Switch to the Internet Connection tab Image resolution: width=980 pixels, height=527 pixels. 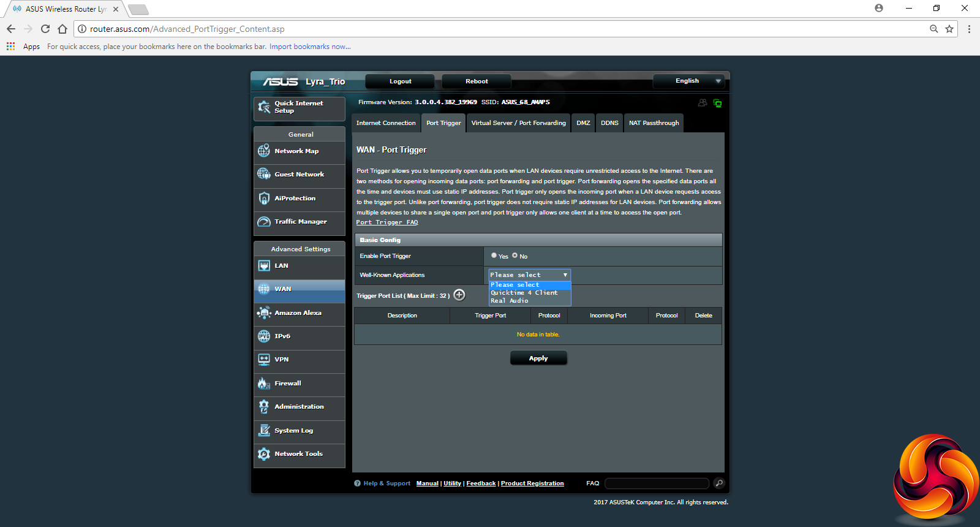[x=386, y=123]
